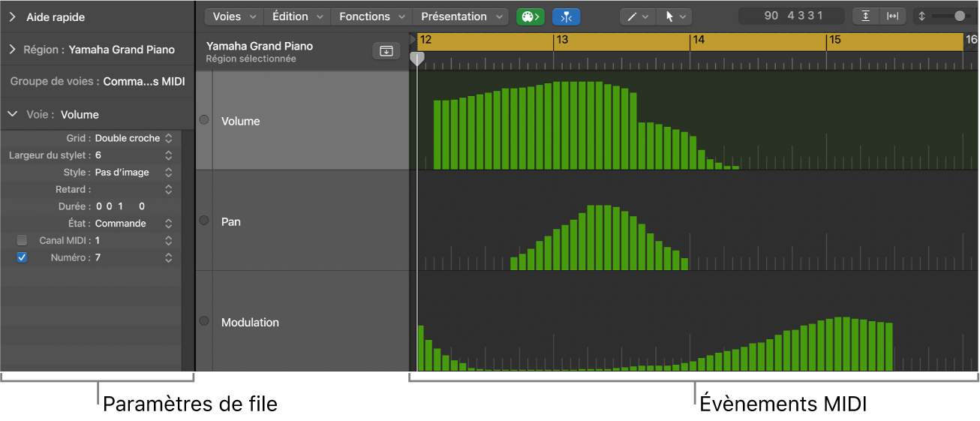Viewport: 980px width, 421px height.
Task: Click the green MIDI output palette button
Action: click(530, 17)
